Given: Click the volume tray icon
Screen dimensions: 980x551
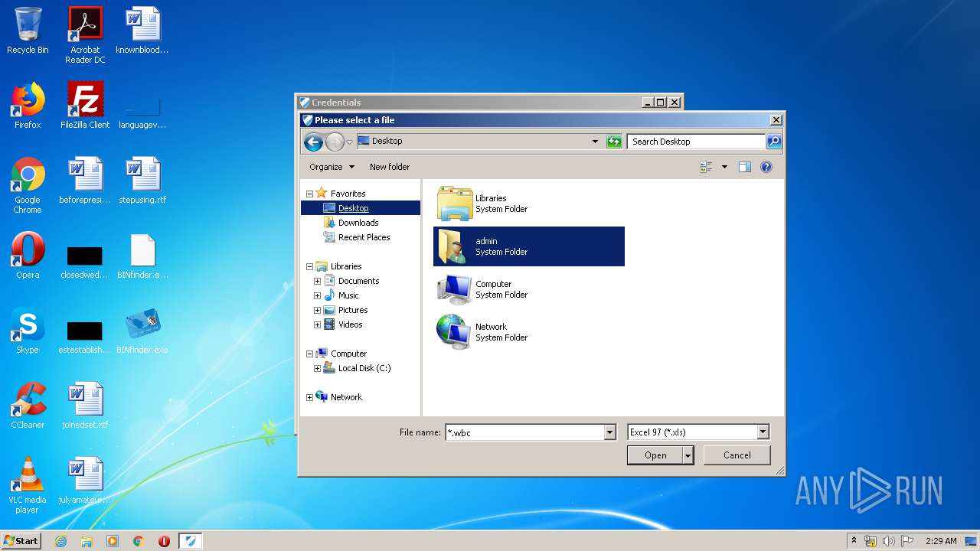Looking at the screenshot, I should (x=889, y=541).
